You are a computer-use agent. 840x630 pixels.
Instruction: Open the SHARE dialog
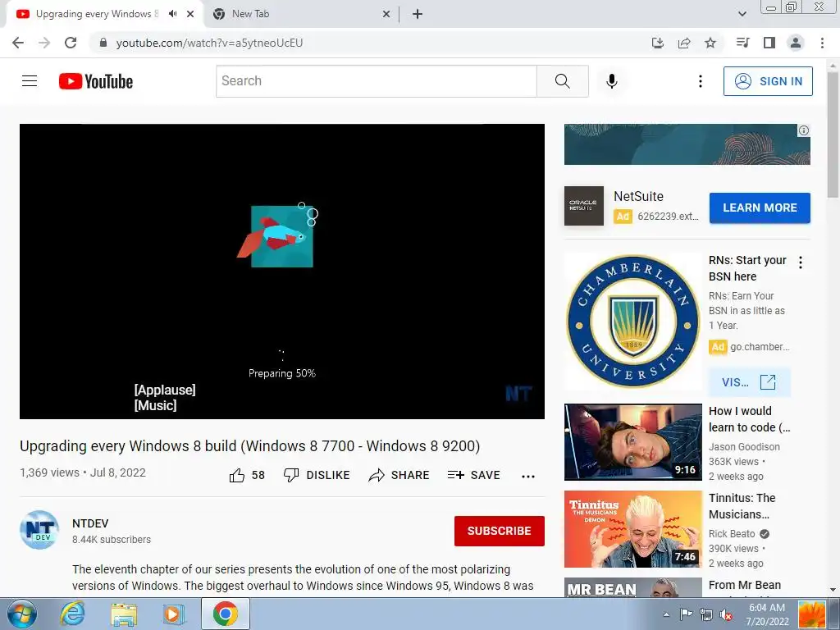tap(399, 475)
